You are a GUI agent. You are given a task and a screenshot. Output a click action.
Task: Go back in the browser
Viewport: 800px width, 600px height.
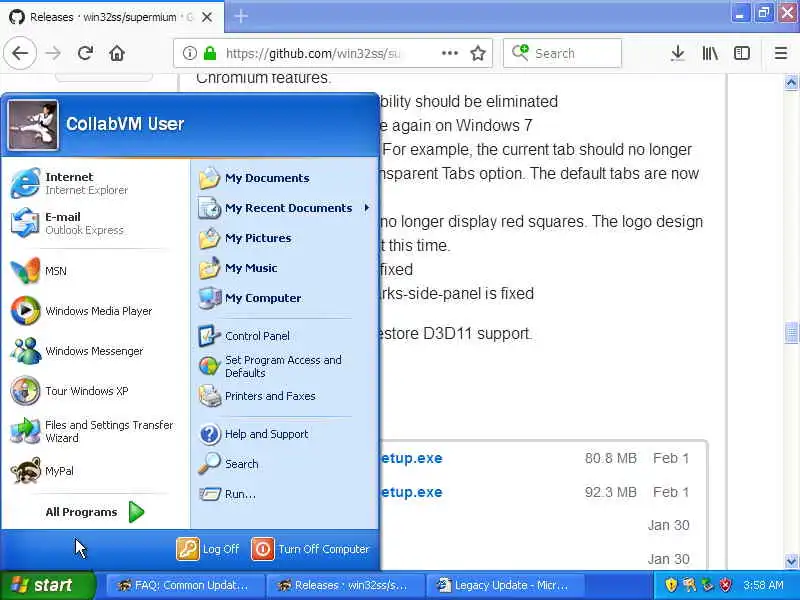(20, 53)
